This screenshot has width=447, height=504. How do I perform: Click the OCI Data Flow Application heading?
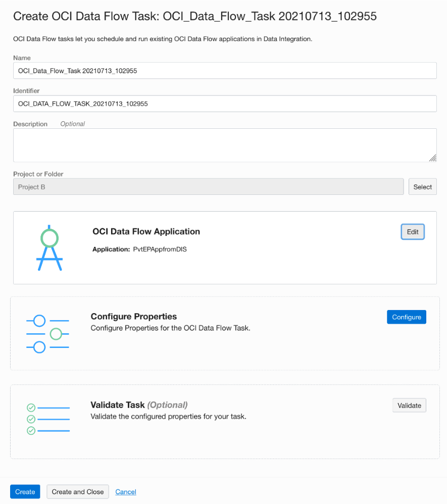(x=146, y=232)
